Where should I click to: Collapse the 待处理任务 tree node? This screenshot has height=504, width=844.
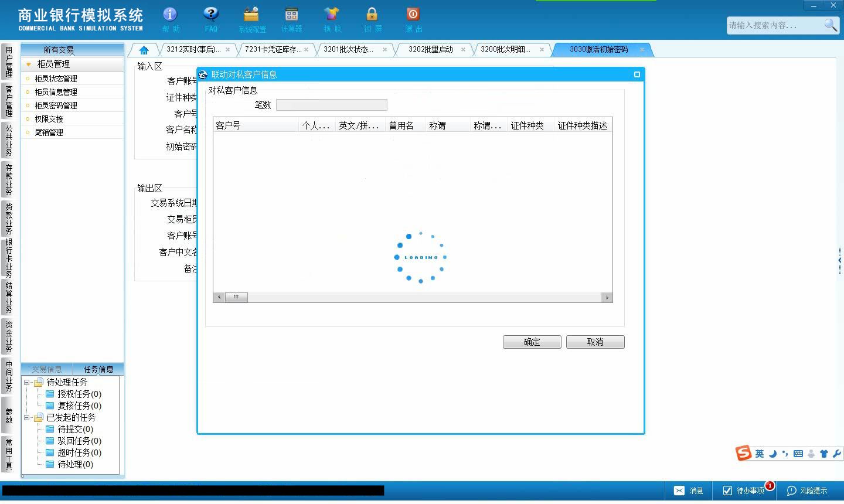[x=26, y=383]
